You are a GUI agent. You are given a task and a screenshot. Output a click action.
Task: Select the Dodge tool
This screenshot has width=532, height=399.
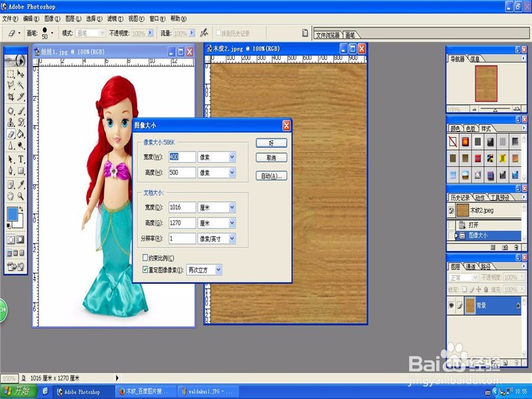[x=21, y=146]
